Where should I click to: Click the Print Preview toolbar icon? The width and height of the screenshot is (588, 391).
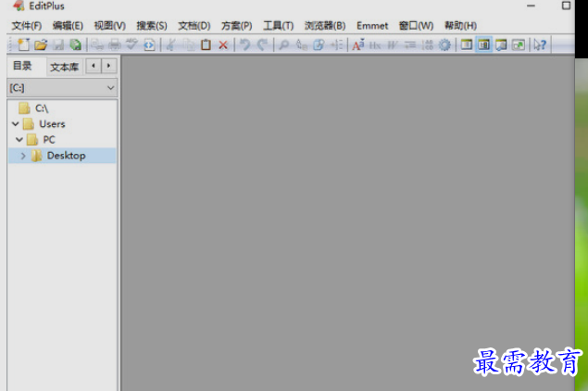tap(97, 45)
